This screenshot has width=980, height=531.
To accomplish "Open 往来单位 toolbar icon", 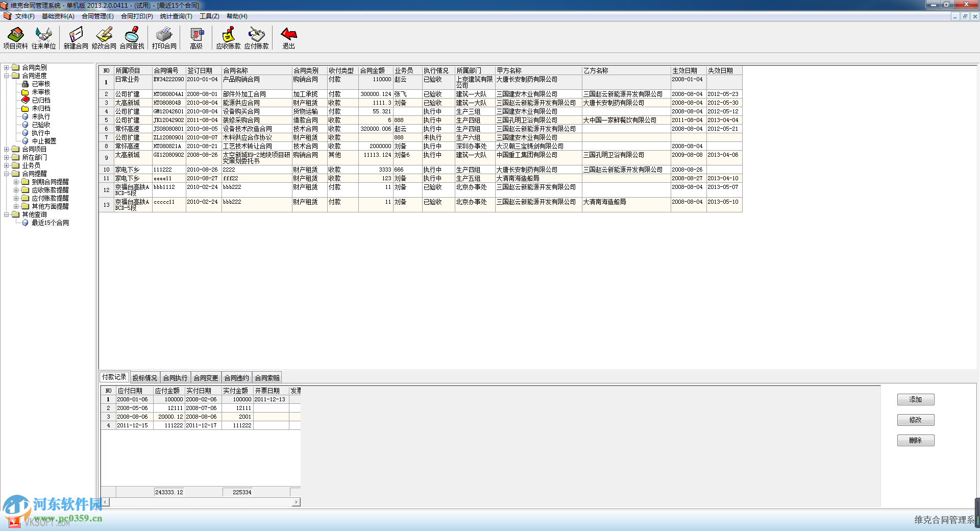I will pos(43,38).
